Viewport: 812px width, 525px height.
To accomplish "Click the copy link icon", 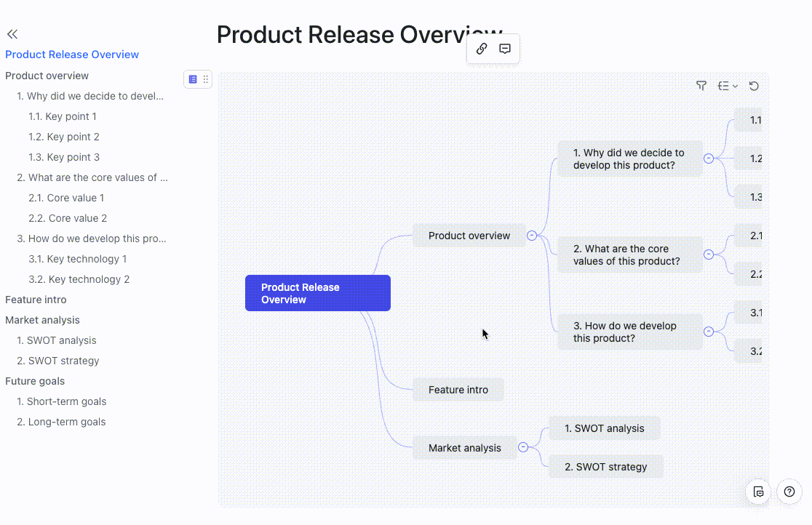I will [x=481, y=49].
